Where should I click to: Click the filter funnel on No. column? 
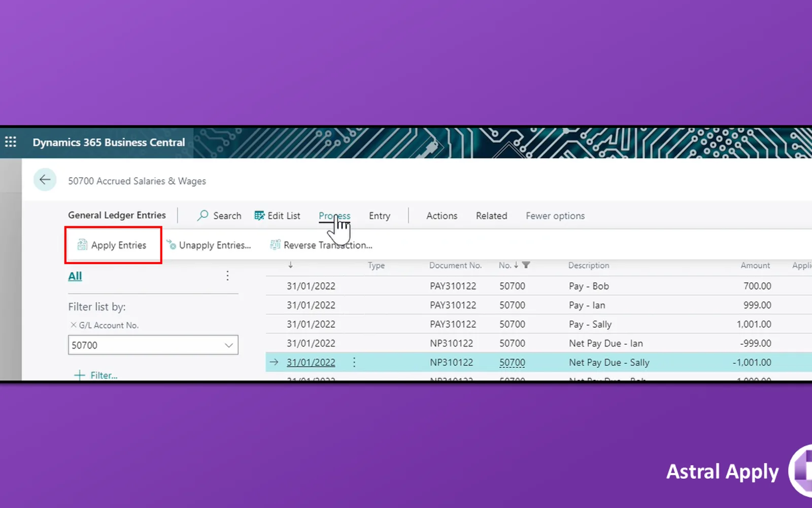click(x=526, y=265)
